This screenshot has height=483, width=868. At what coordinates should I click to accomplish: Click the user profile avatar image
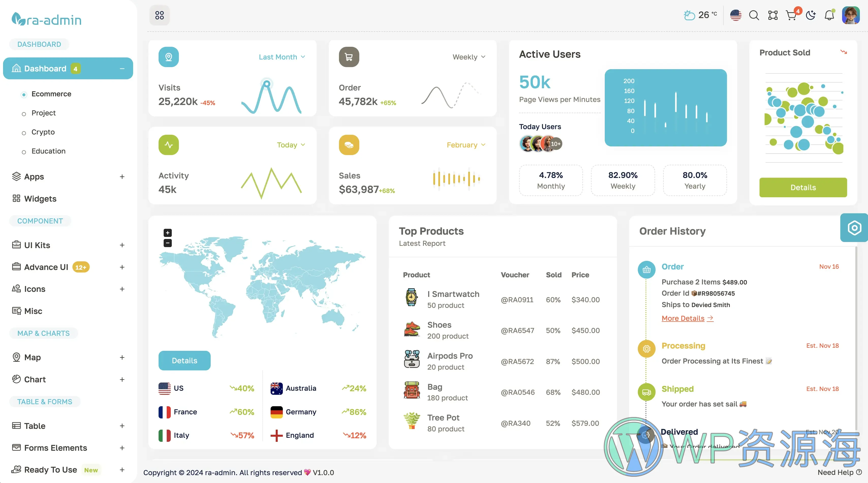click(851, 15)
